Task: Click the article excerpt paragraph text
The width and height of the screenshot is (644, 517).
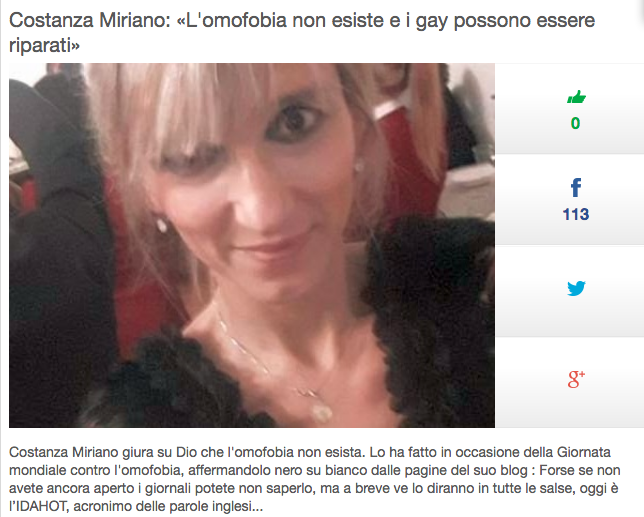Action: click(x=315, y=479)
